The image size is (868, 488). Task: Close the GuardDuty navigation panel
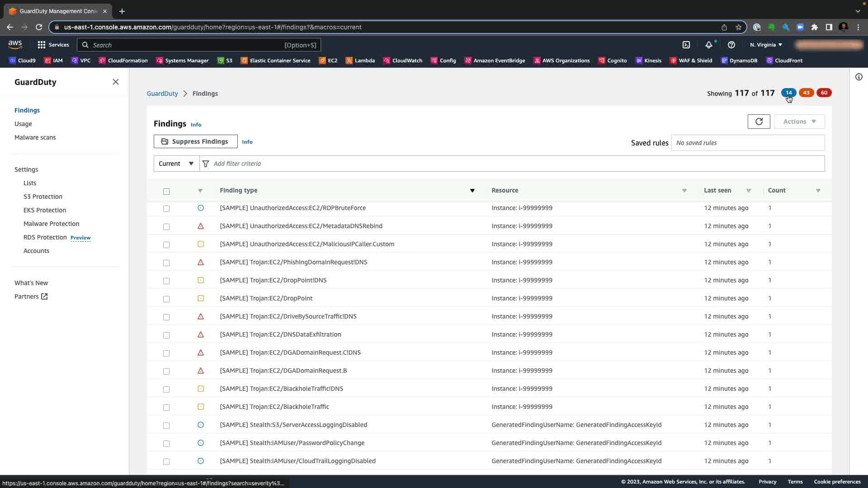pyautogui.click(x=116, y=82)
